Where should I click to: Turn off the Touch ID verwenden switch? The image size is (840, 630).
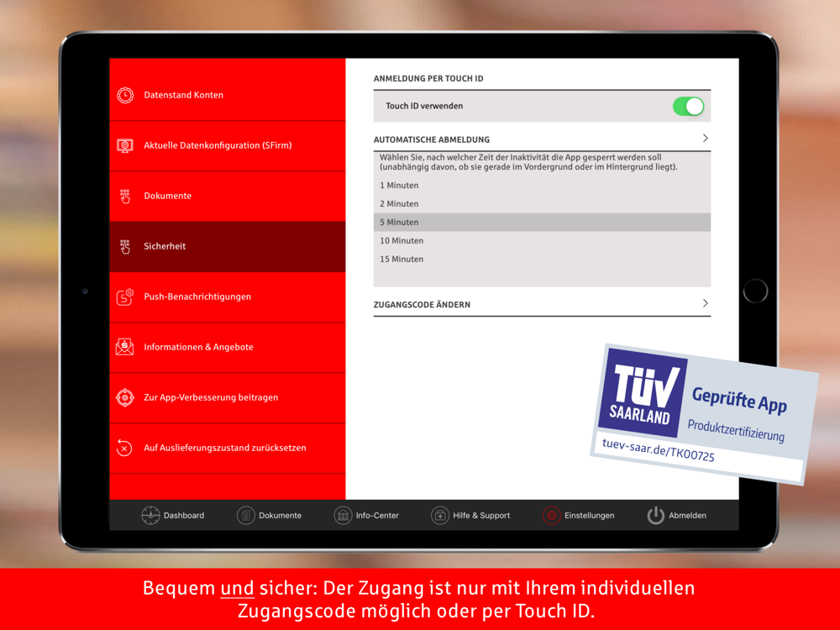tap(689, 106)
